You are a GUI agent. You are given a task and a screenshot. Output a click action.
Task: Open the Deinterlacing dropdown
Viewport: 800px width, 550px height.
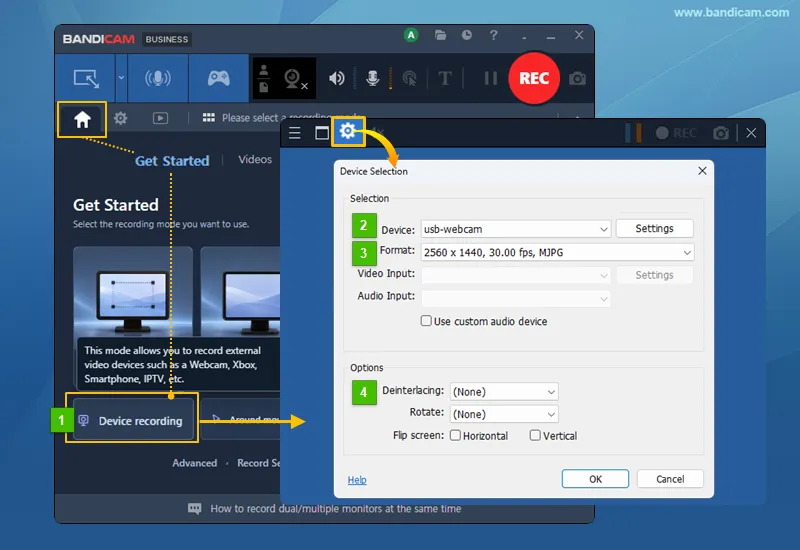(x=504, y=392)
